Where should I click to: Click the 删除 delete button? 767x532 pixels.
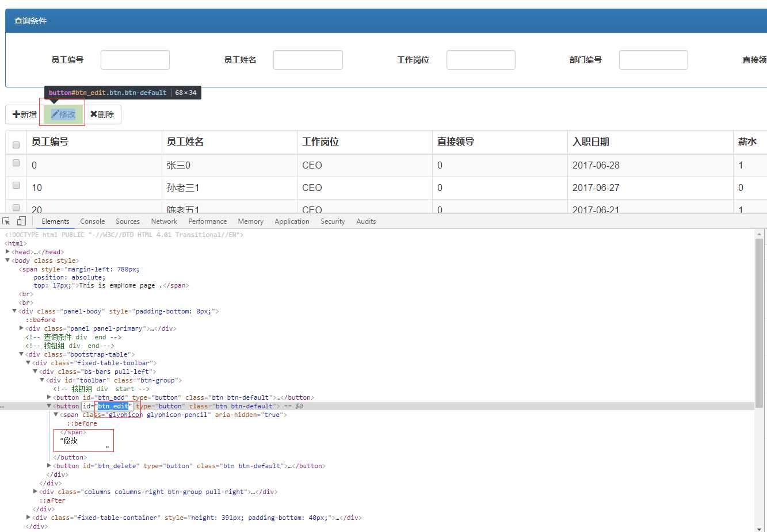click(x=102, y=114)
